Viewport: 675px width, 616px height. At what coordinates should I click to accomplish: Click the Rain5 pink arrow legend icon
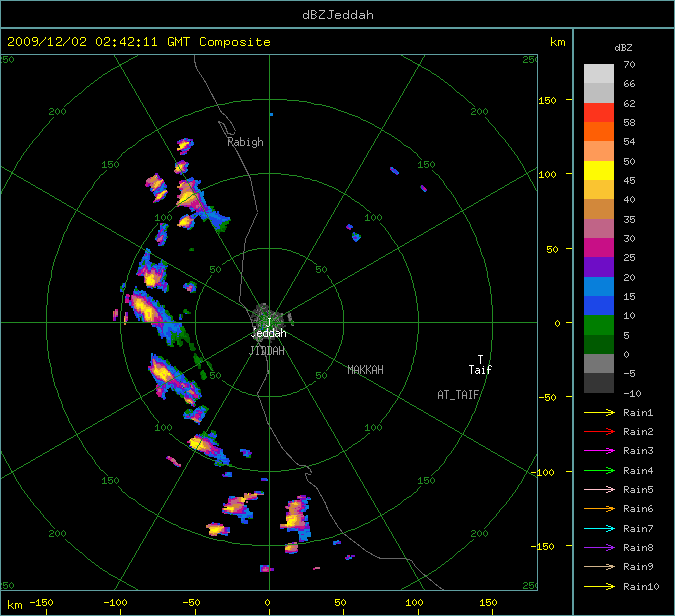pos(599,489)
